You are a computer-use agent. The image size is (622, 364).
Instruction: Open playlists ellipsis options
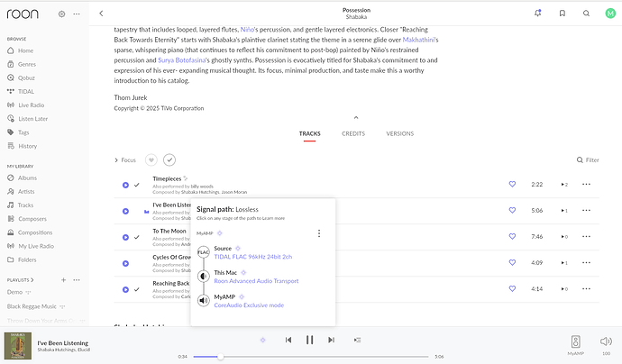point(77,280)
